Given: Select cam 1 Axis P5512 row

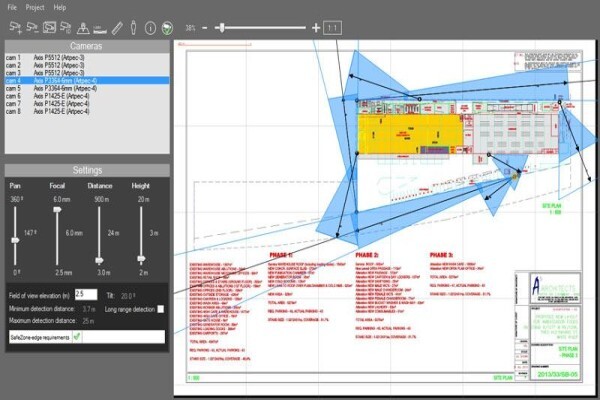Looking at the screenshot, I should (x=87, y=57).
